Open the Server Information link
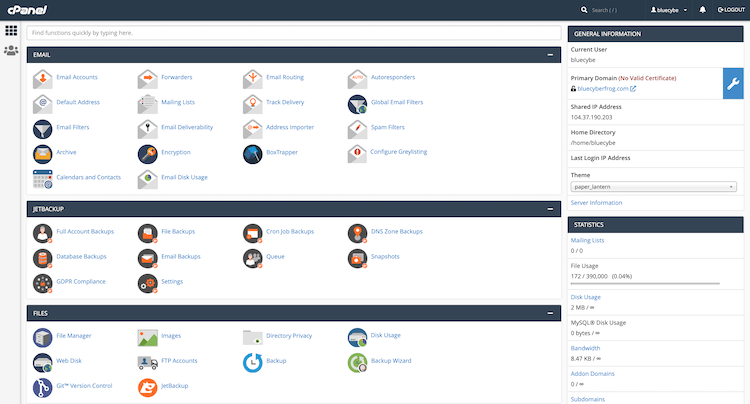750x404 pixels. coord(596,203)
